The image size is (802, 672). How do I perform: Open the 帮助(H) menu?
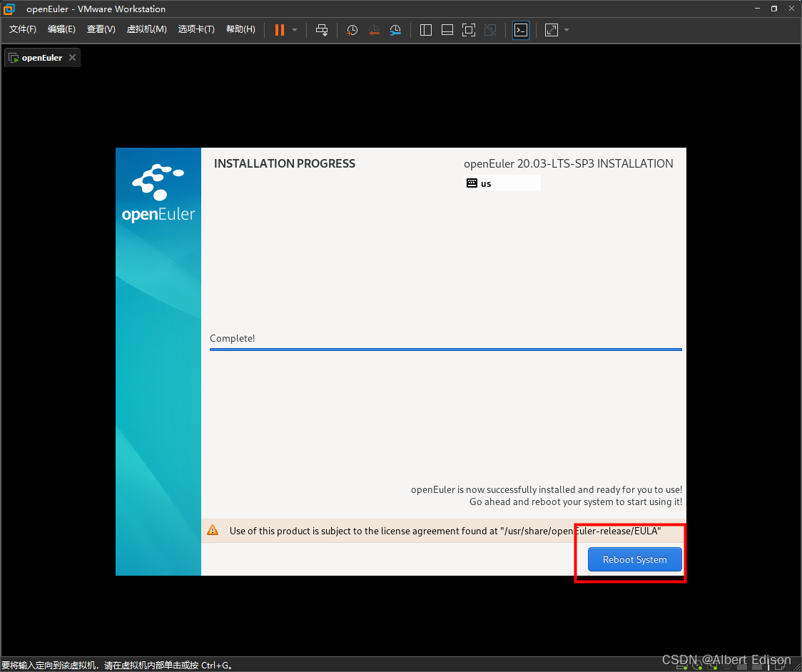pos(240,29)
